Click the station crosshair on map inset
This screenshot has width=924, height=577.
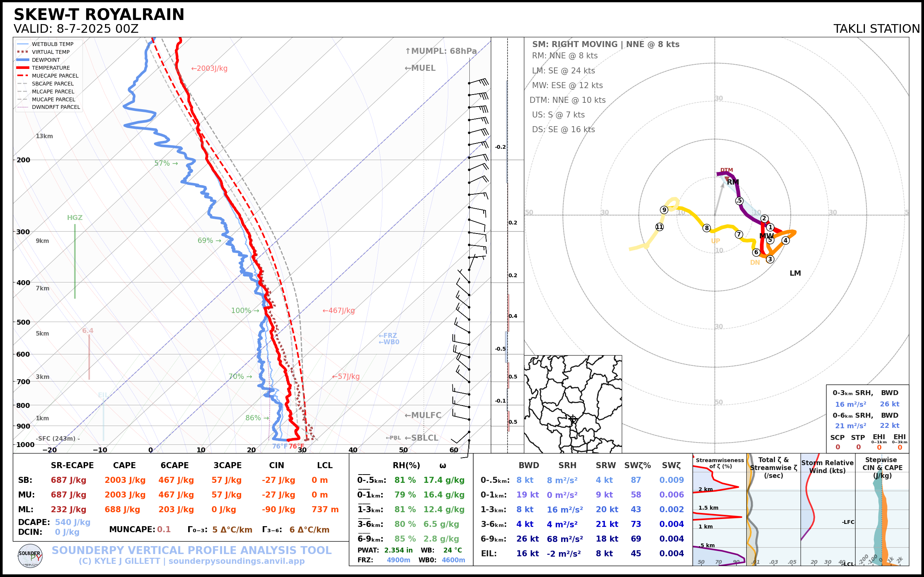[x=573, y=419]
